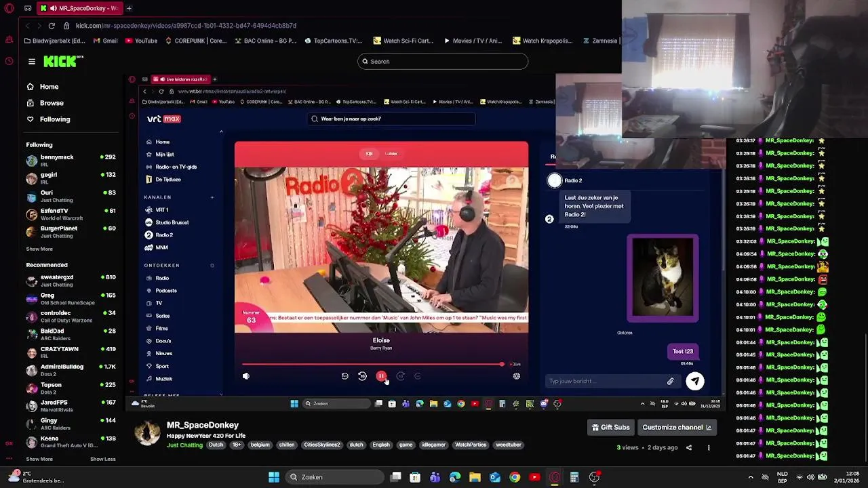
Task: Open recommended channel CRAZYTAWN
Action: point(71,352)
